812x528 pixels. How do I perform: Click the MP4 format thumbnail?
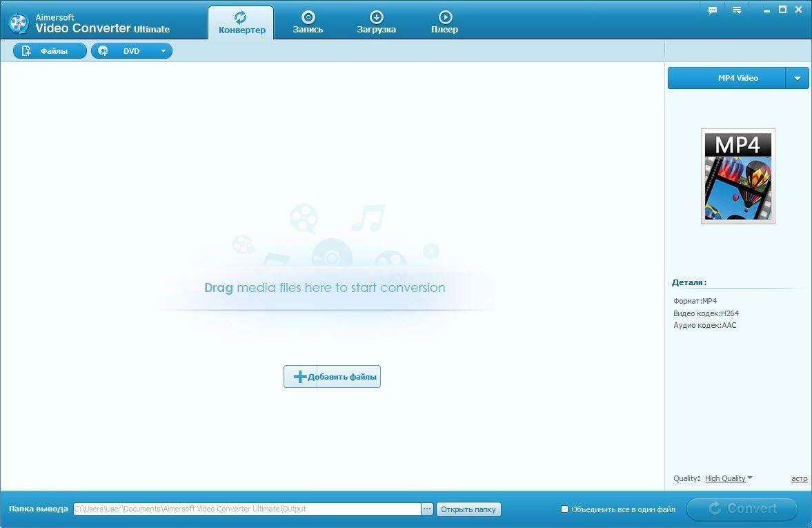coord(738,176)
